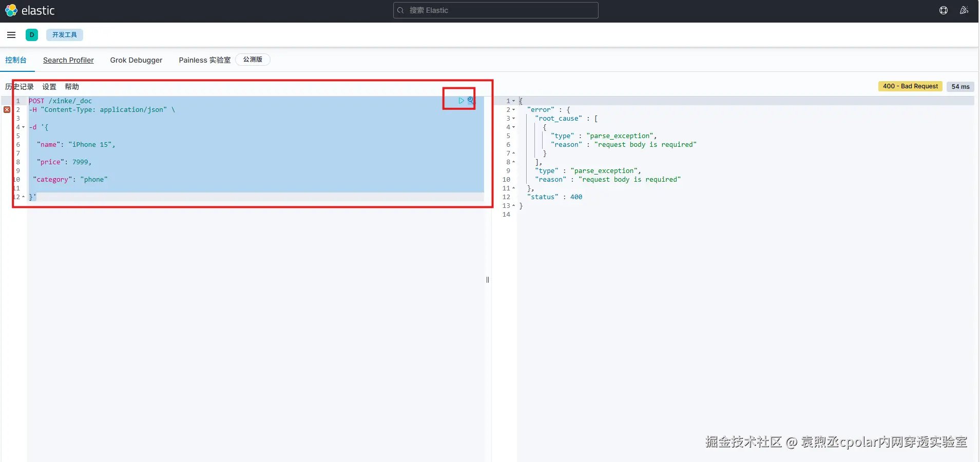Image resolution: width=980 pixels, height=462 pixels.
Task: Collapse the "error" block on output line 2
Action: (514, 110)
